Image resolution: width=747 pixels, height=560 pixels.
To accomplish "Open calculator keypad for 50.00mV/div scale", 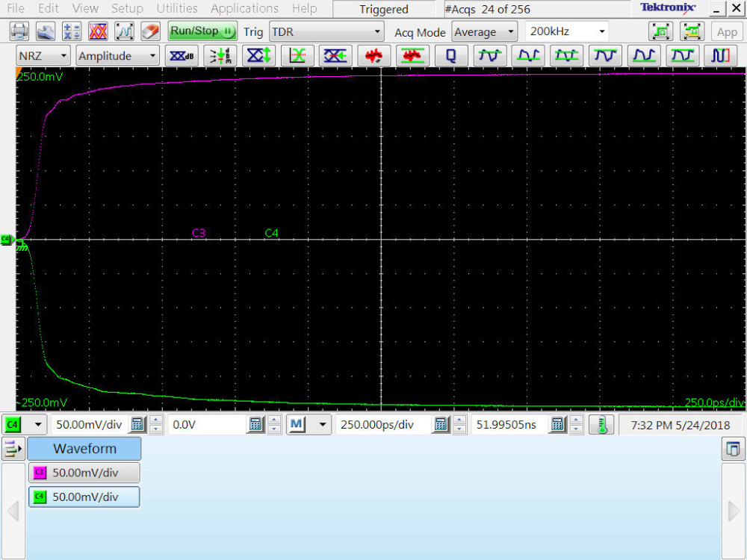I will click(x=137, y=424).
